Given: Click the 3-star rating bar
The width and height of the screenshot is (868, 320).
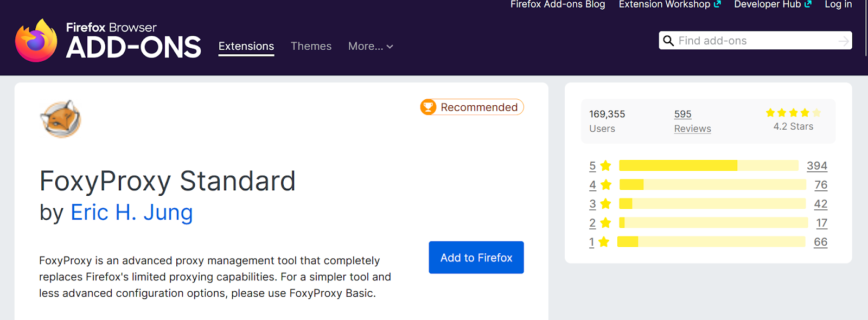Looking at the screenshot, I should click(x=712, y=203).
